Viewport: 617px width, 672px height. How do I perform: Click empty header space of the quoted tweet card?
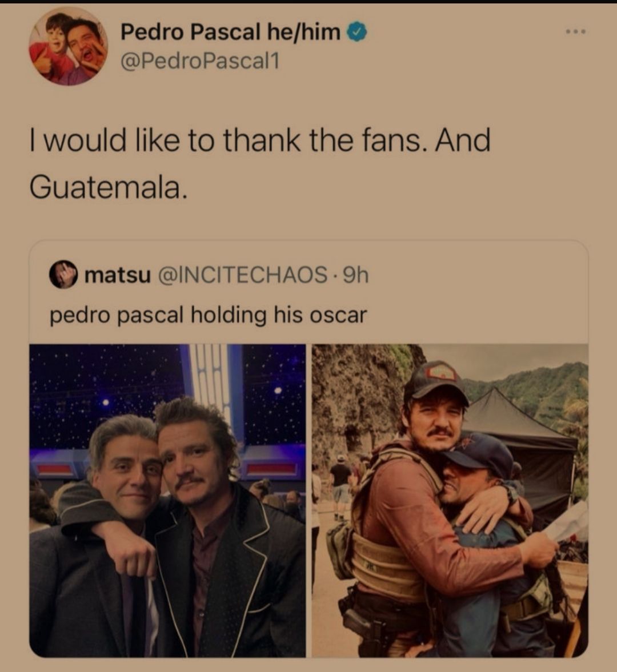pyautogui.click(x=476, y=275)
